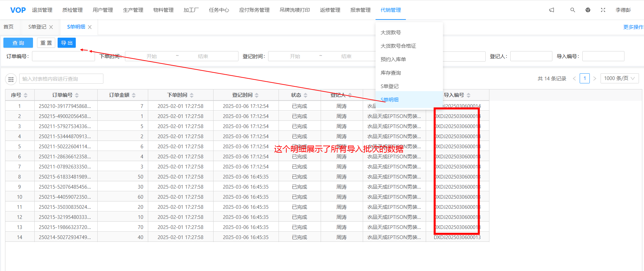
Task: Sort by 登记时间 column sort icon
Action: tap(257, 95)
